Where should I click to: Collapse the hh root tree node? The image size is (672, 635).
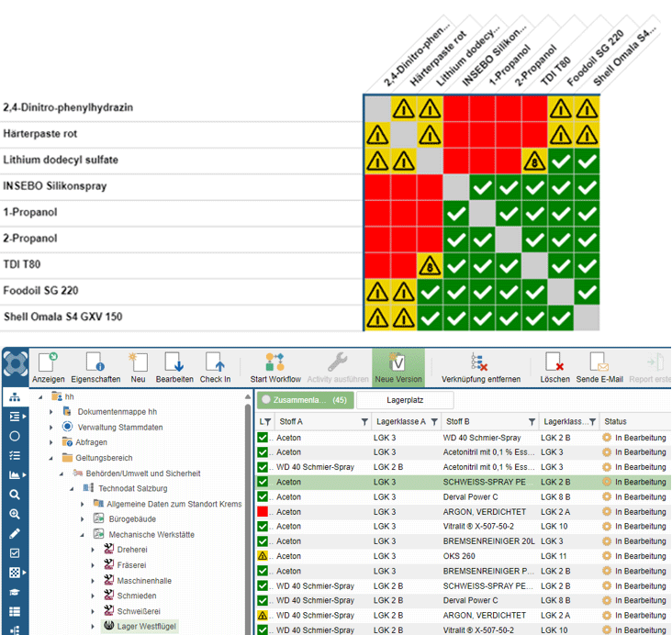pos(40,396)
